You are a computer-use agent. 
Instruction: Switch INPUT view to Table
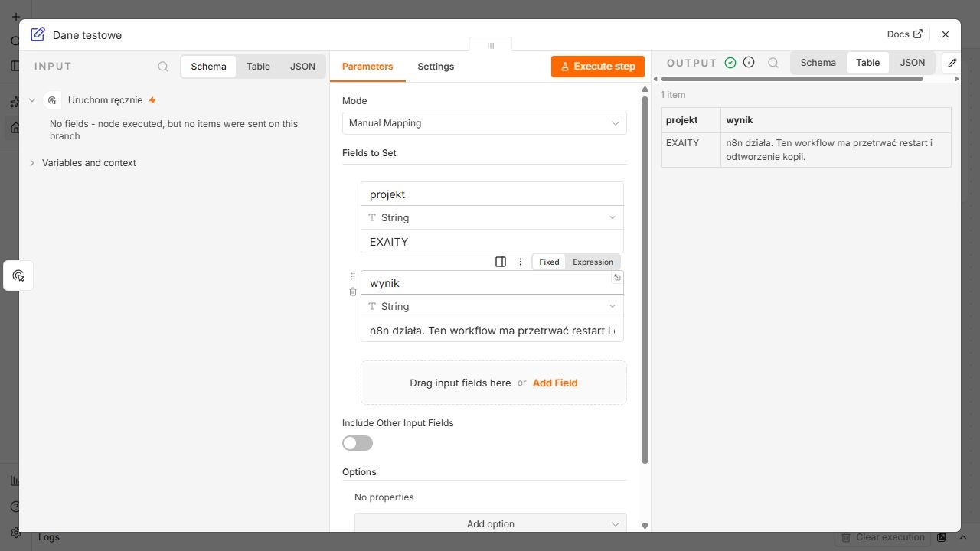258,67
